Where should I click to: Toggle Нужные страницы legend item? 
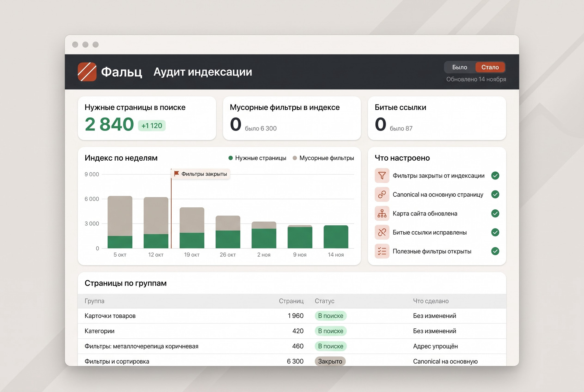point(257,158)
